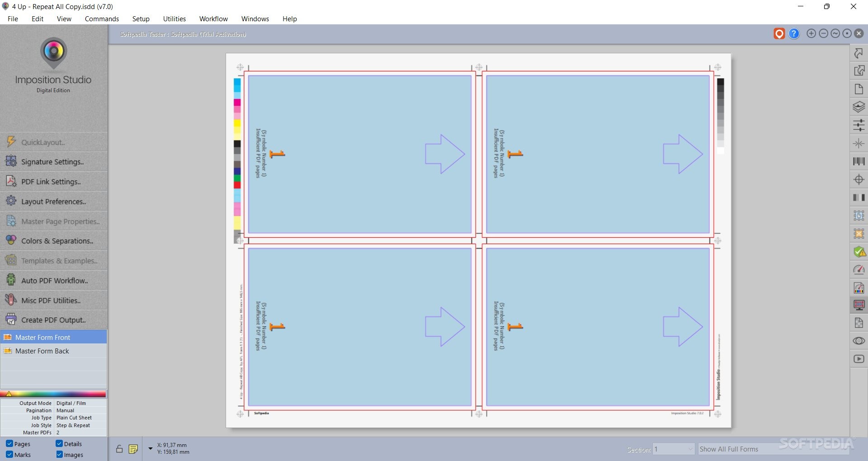Open the Section number dropdown
868x461 pixels.
[x=673, y=449]
